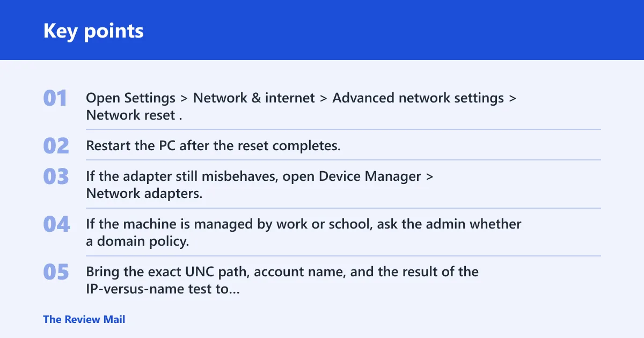Image resolution: width=644 pixels, height=338 pixels.
Task: Open The Review Mail footer link
Action: [84, 320]
